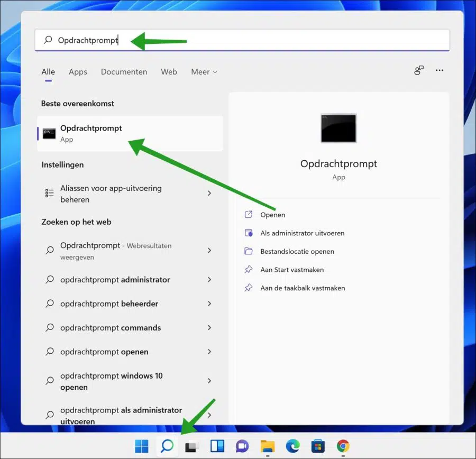Open Task View from the taskbar
This screenshot has height=459, width=476.
click(x=192, y=446)
